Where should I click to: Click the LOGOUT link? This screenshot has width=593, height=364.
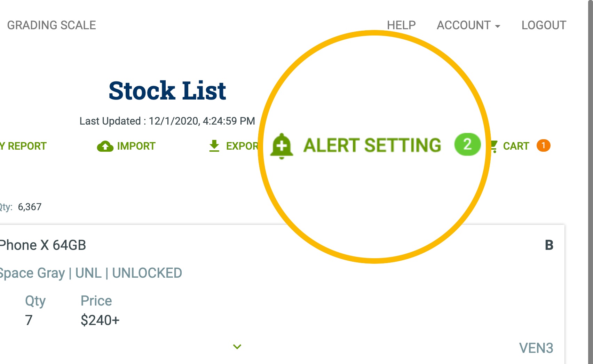(544, 25)
